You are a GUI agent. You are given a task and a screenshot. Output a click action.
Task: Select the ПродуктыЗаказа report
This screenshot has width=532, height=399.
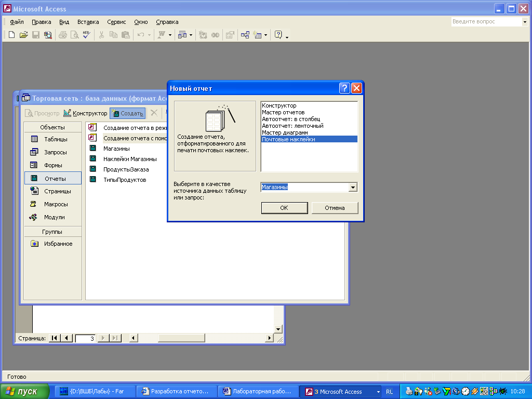[126, 170]
